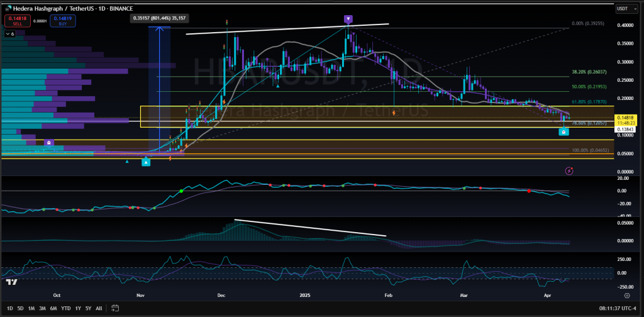The height and width of the screenshot is (317, 644).
Task: Click the 0.00001 spread value
Action: tap(40, 21)
